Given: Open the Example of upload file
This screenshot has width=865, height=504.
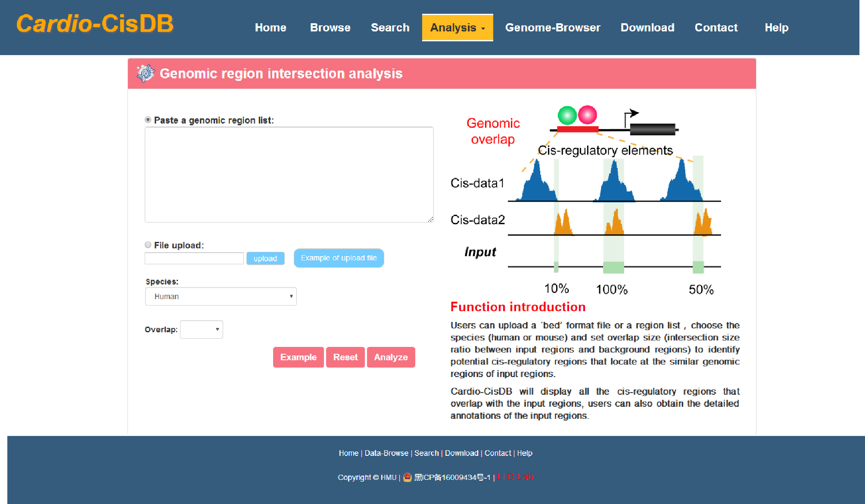Looking at the screenshot, I should [339, 258].
